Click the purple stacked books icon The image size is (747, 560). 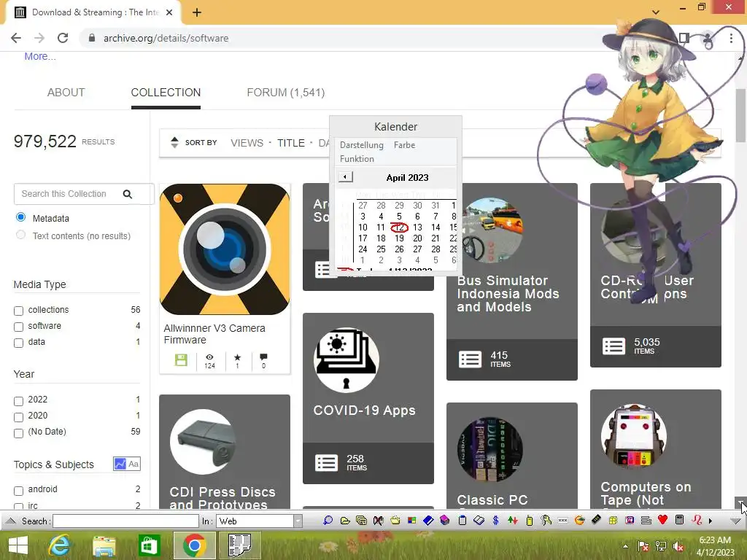click(445, 521)
